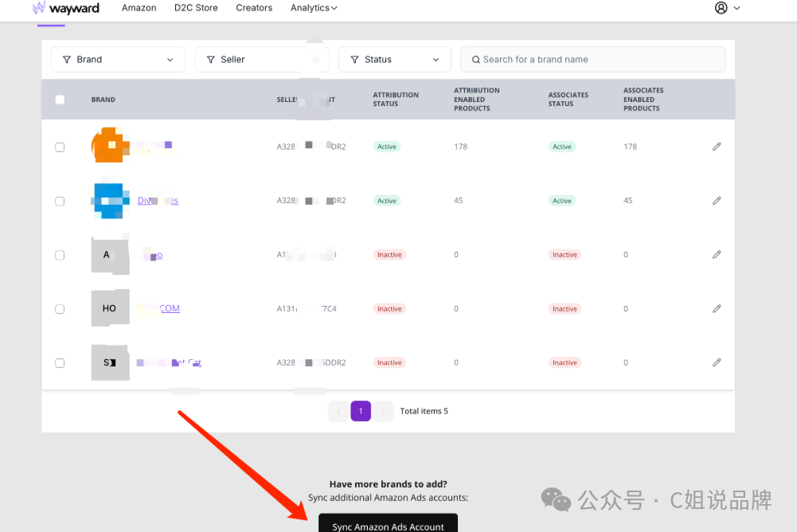Open the Creators navigation item
Screen dimensions: 797x532
254,8
